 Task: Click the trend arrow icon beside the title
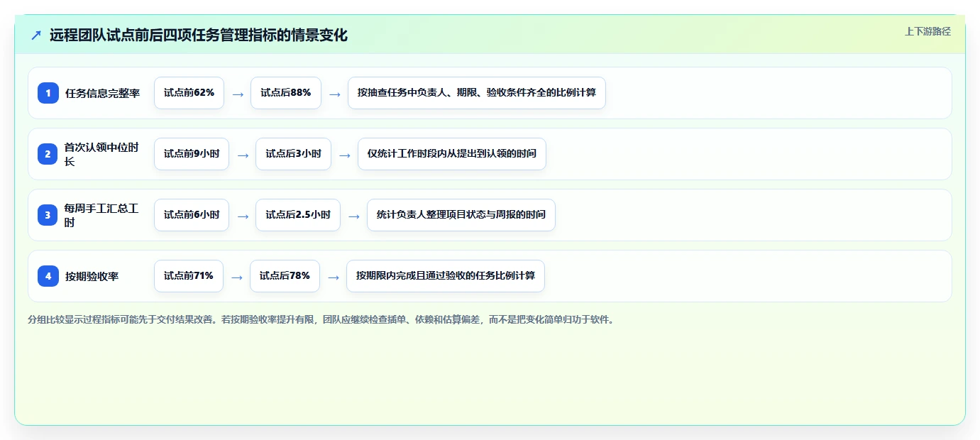[36, 35]
